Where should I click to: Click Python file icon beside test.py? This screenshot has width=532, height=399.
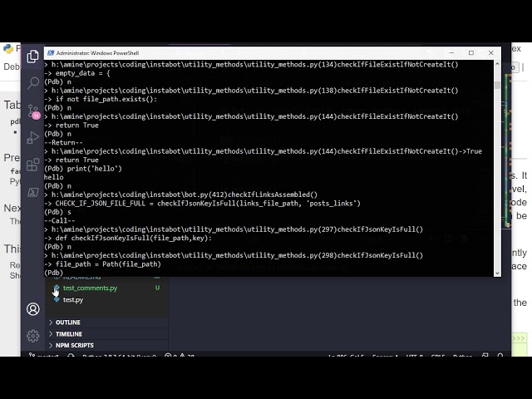click(57, 299)
